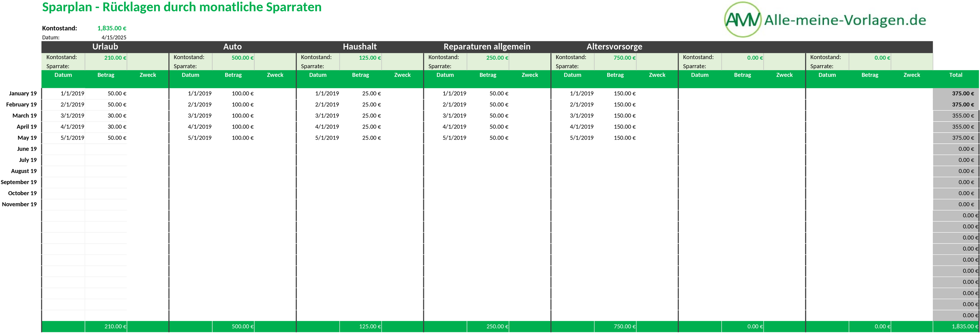Click the empty Urlaub Datum cell for June 19
Screen dimensions: 980x333
tap(63, 149)
